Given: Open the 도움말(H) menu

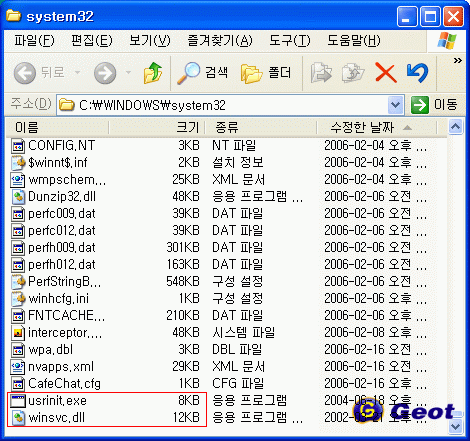Looking at the screenshot, I should [354, 41].
